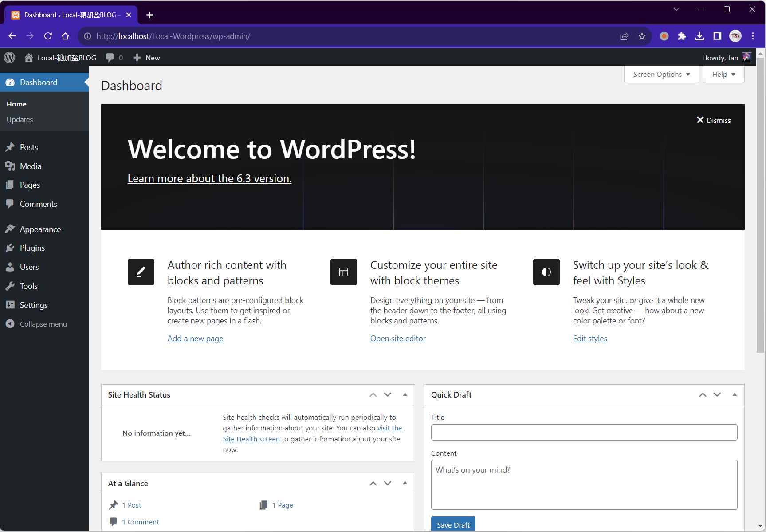This screenshot has width=766, height=532.
Task: Open Appearance menu in sidebar
Action: 40,229
